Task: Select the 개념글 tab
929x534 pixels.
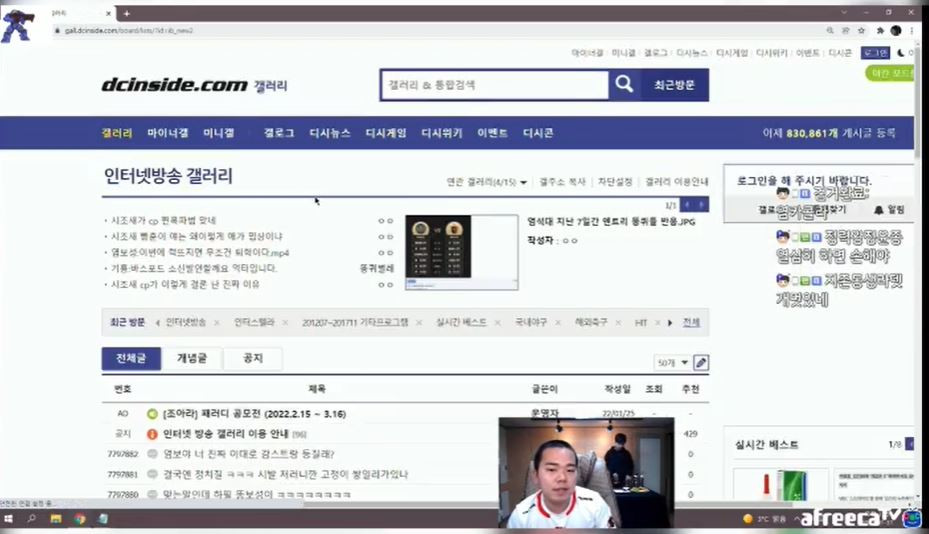Action: point(192,359)
